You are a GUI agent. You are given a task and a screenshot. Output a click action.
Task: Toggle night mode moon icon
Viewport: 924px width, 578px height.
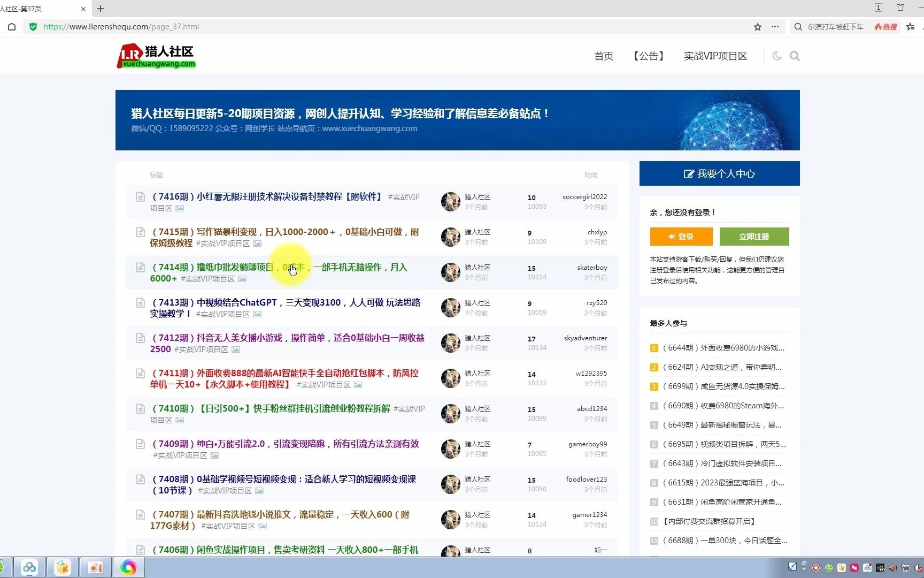tap(776, 56)
